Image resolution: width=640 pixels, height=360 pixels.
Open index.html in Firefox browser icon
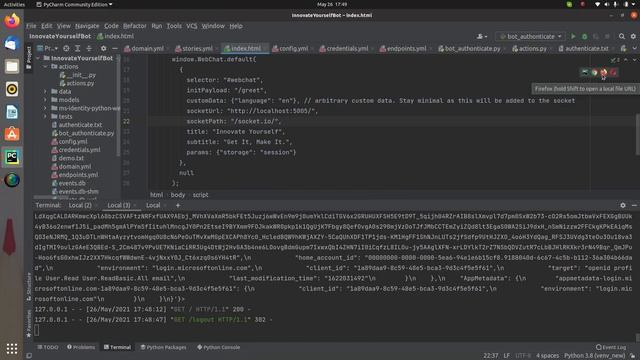[x=604, y=72]
